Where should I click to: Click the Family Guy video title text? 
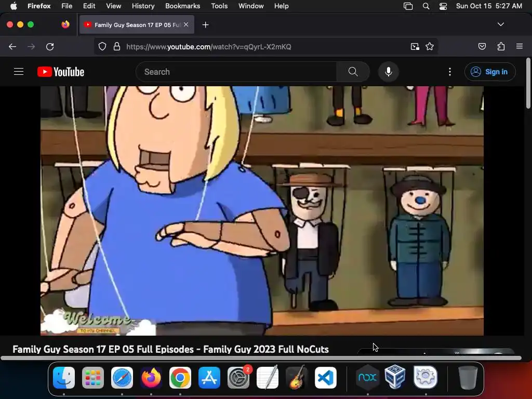170,349
